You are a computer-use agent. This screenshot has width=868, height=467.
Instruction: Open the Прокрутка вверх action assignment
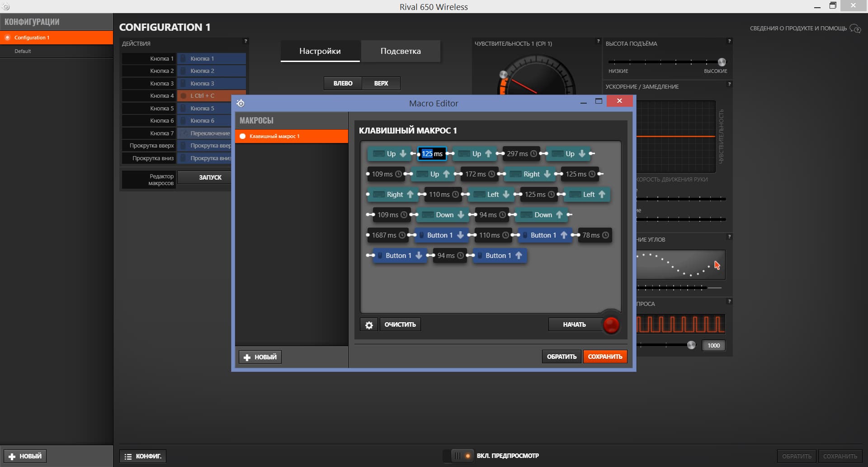[x=204, y=146]
